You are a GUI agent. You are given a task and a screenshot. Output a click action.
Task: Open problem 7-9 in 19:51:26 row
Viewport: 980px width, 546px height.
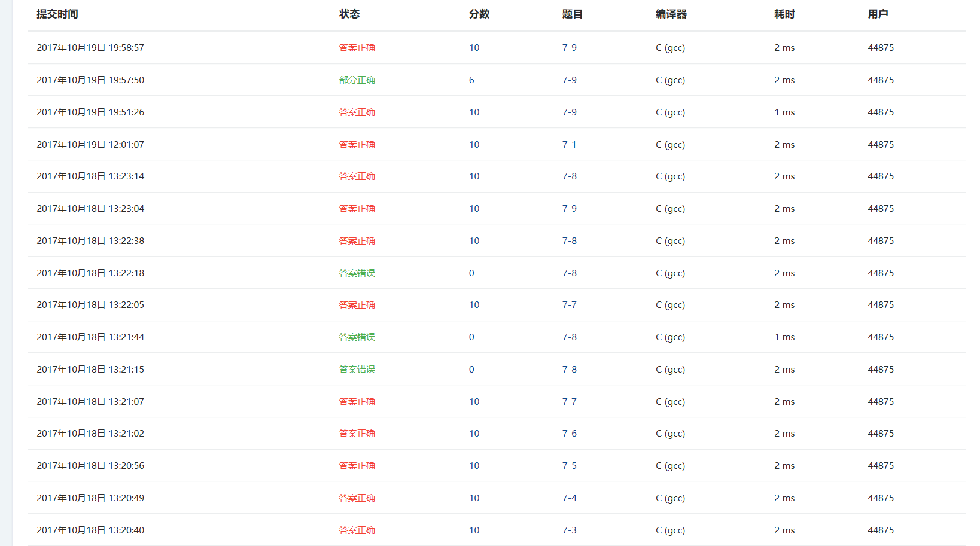pyautogui.click(x=569, y=112)
